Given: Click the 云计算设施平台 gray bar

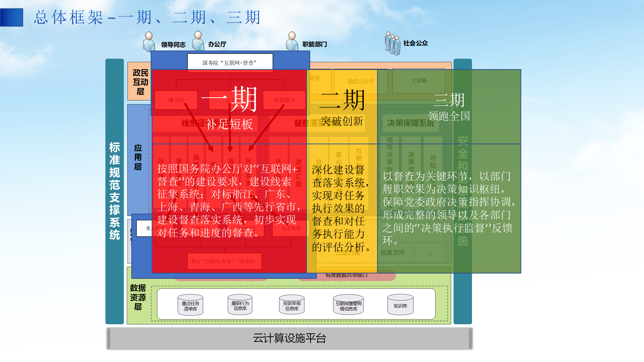Looking at the screenshot, I should coord(289,338).
